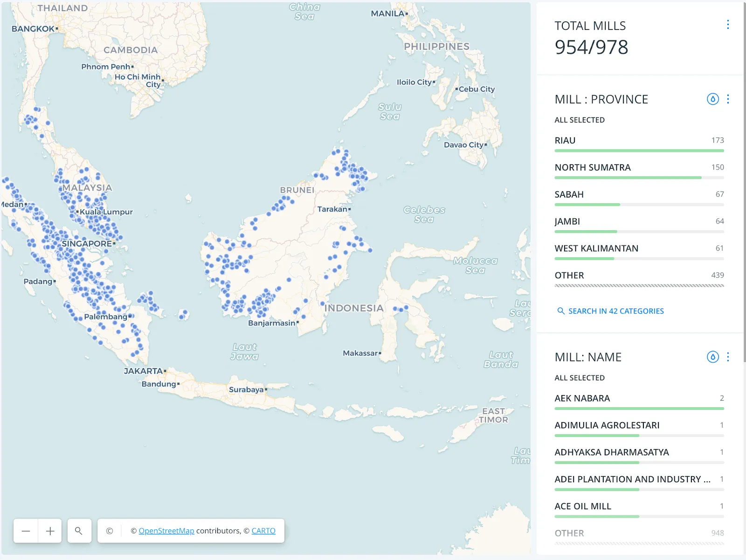746x560 pixels.
Task: Click the MILL: NAME widget title
Action: [x=588, y=357]
